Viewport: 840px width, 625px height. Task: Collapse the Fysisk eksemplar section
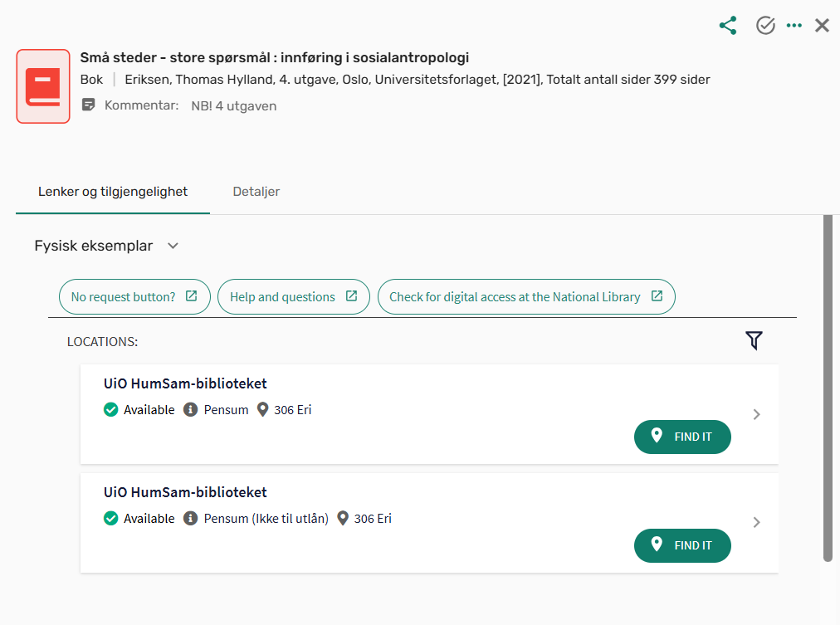173,246
